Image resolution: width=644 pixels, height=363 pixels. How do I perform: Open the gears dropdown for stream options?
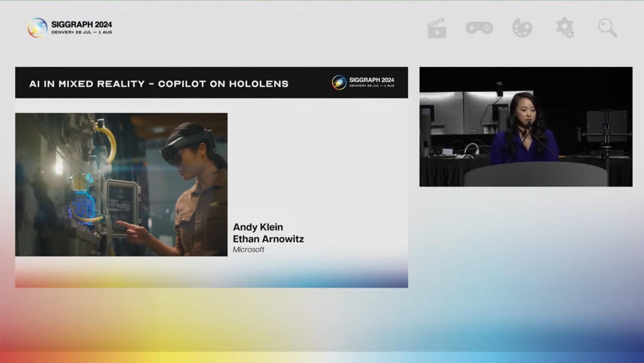565,28
